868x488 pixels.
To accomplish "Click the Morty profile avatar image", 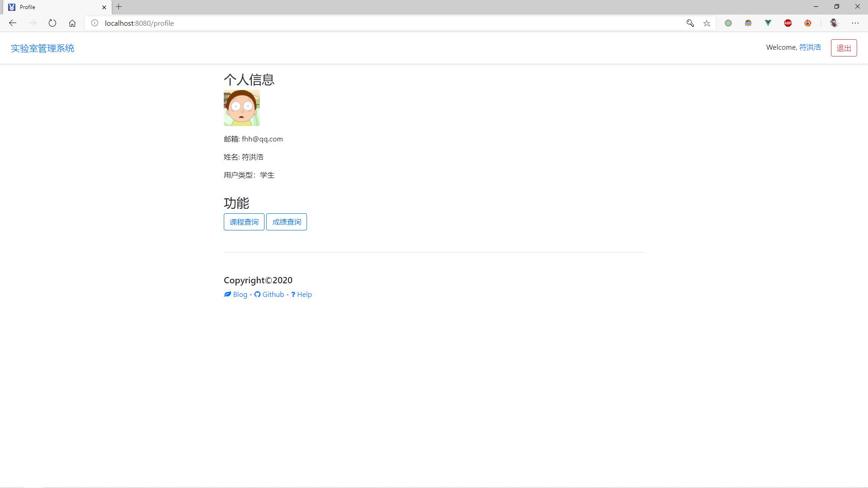I will point(241,108).
